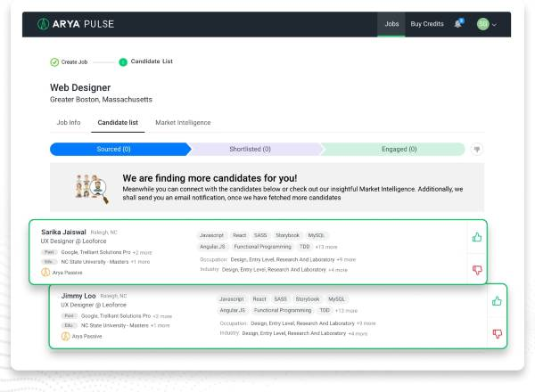Show Shortlisted (0) candidates stage
535x392 pixels.
255,149
